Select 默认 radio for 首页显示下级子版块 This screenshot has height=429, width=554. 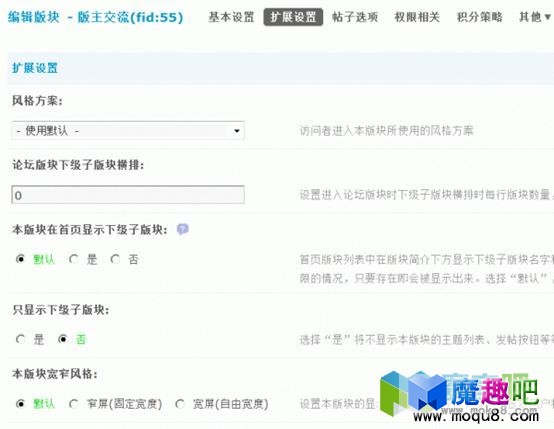pyautogui.click(x=20, y=259)
